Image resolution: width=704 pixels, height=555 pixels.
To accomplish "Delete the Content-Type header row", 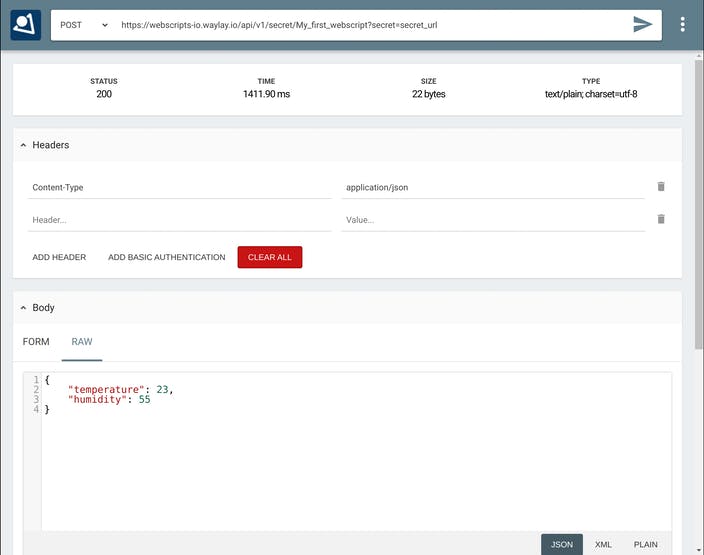I will tap(660, 187).
